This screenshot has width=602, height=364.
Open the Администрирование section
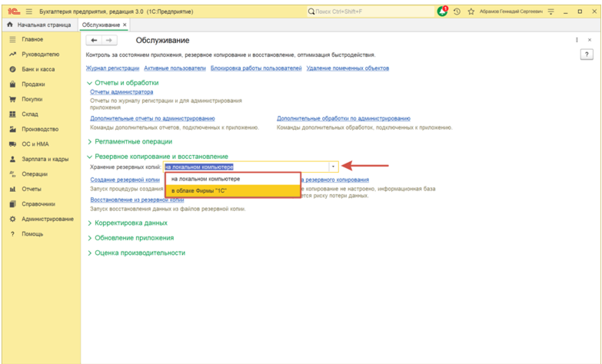[x=47, y=219]
